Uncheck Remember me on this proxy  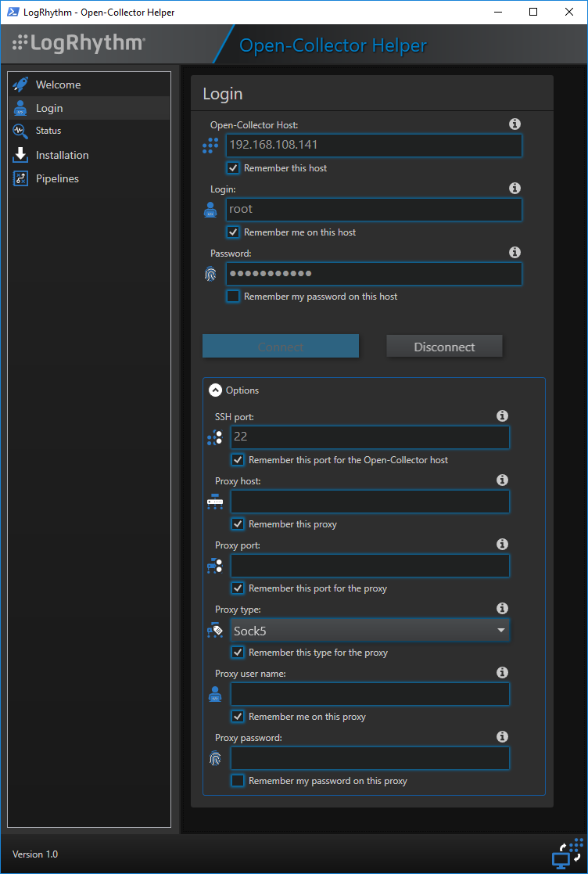click(x=238, y=717)
